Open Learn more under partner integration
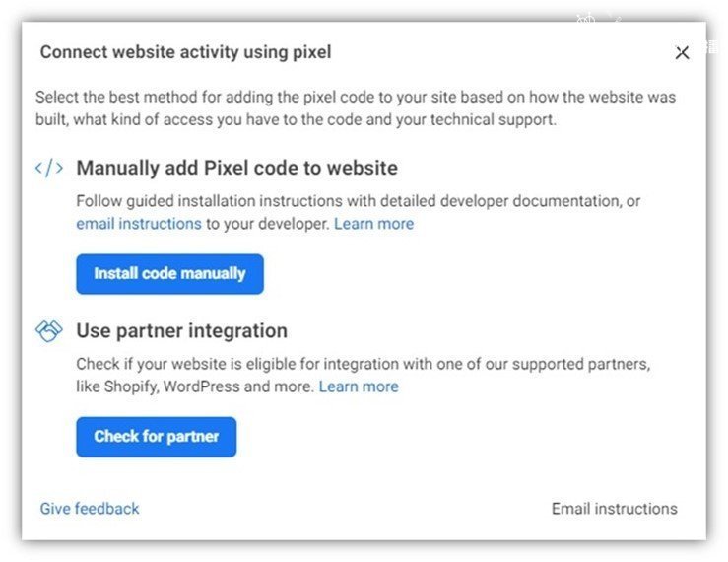728x562 pixels. point(359,386)
